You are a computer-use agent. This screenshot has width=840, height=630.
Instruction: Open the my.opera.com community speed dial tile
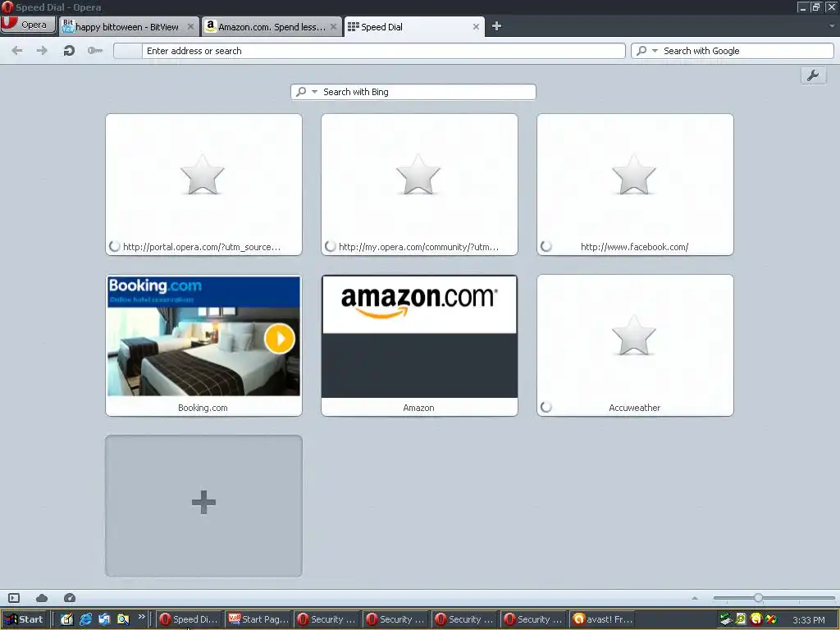point(419,185)
